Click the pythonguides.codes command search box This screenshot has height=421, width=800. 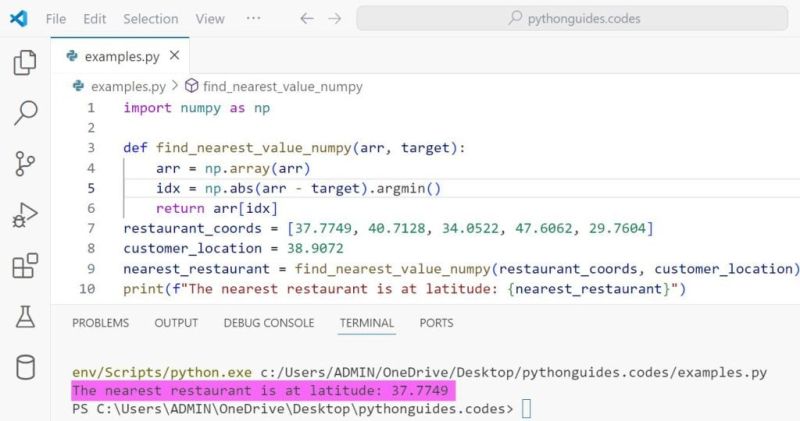pos(572,18)
